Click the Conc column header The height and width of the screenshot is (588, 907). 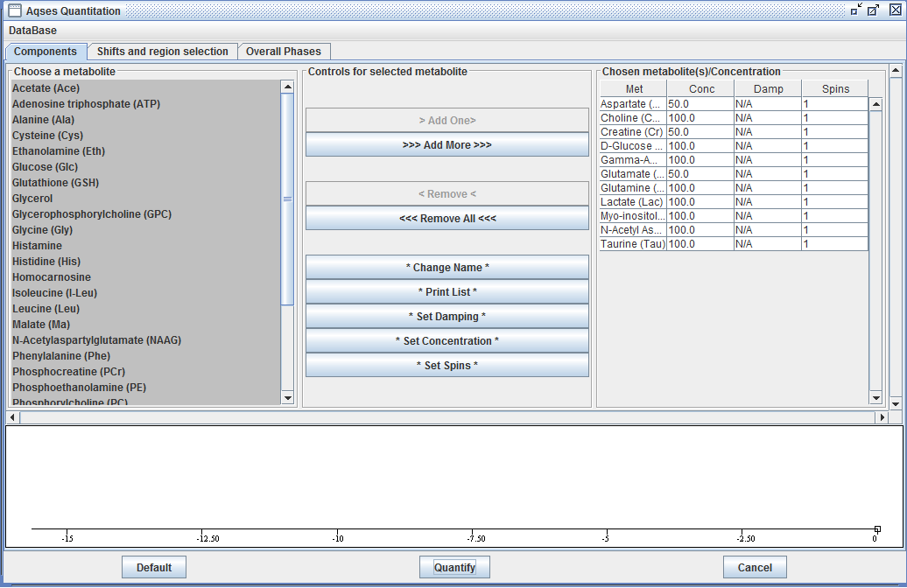701,89
